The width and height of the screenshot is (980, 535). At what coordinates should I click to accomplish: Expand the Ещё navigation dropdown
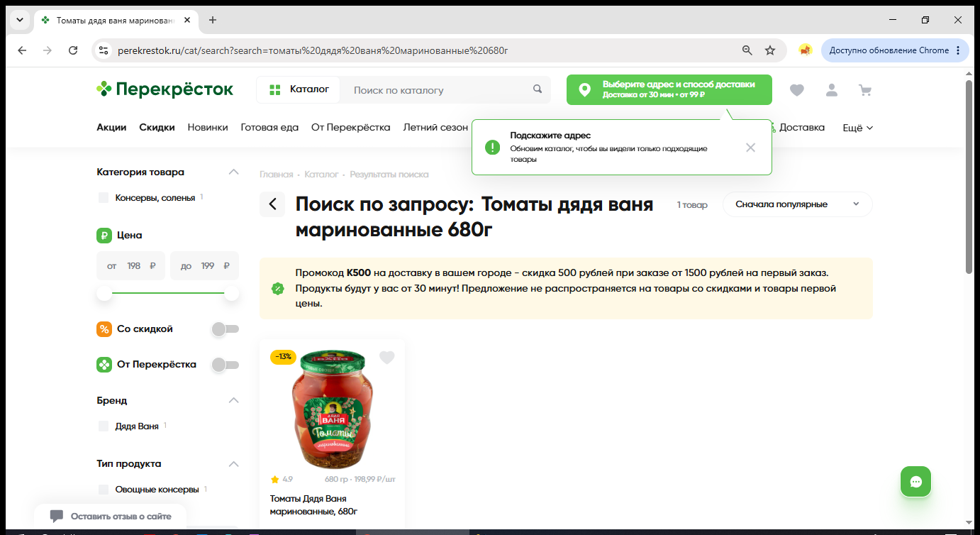(x=858, y=128)
